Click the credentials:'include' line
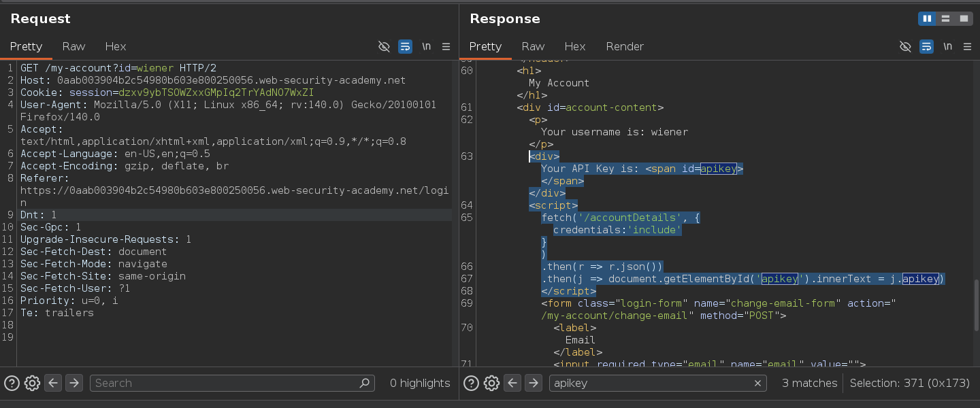This screenshot has width=980, height=408. tap(617, 230)
